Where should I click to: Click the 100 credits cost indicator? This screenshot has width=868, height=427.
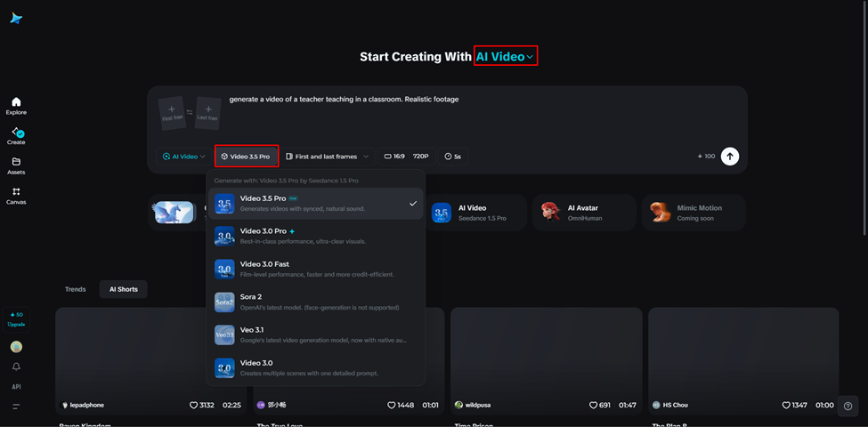pyautogui.click(x=706, y=157)
